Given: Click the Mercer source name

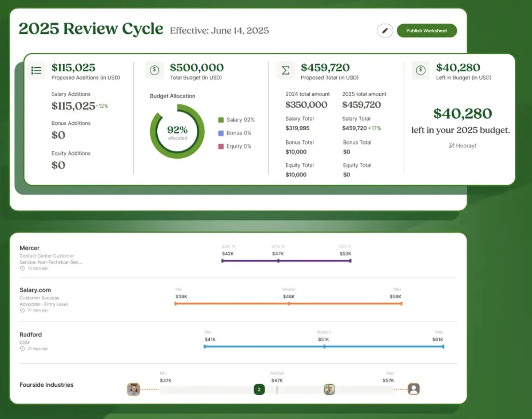Looking at the screenshot, I should pyautogui.click(x=29, y=248).
